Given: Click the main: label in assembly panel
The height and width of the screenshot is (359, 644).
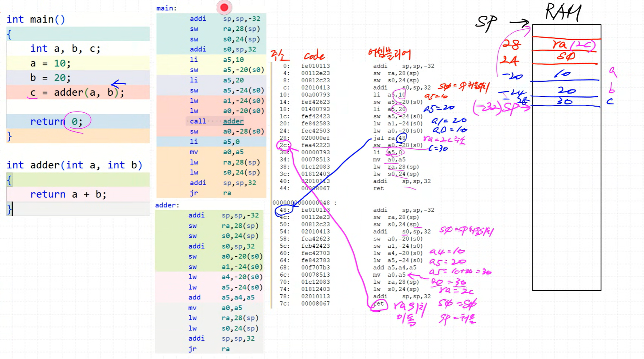Looking at the screenshot, I should pyautogui.click(x=166, y=8).
